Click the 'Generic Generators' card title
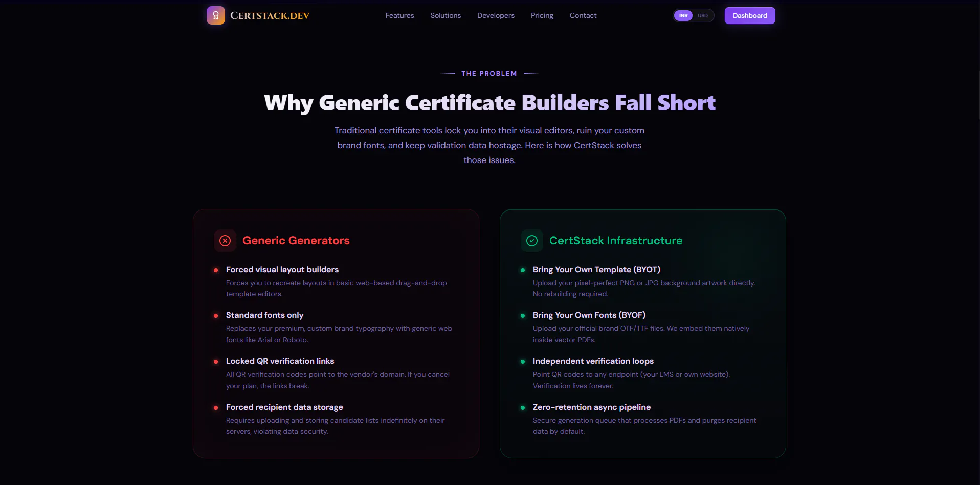Viewport: 980px width, 485px height. 296,241
